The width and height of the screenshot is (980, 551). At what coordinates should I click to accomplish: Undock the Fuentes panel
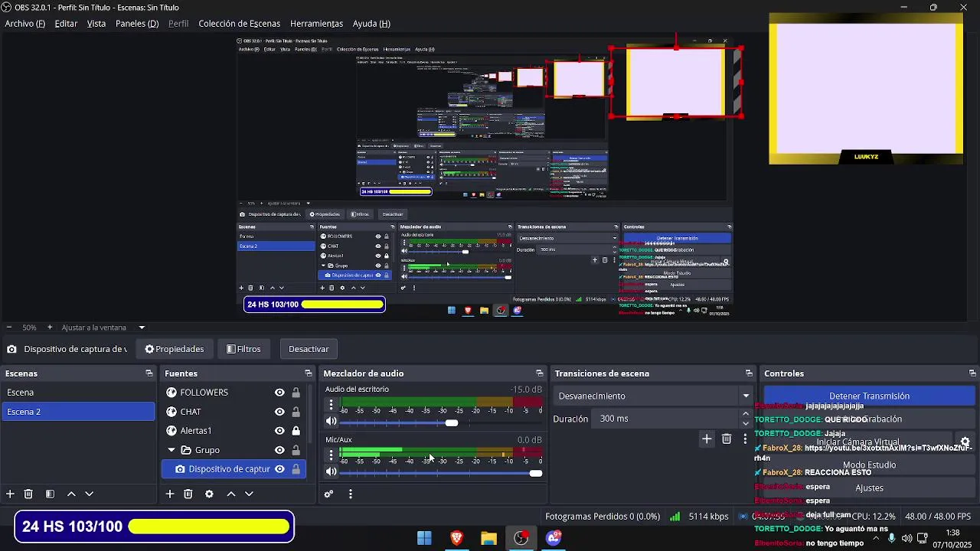[x=308, y=373]
